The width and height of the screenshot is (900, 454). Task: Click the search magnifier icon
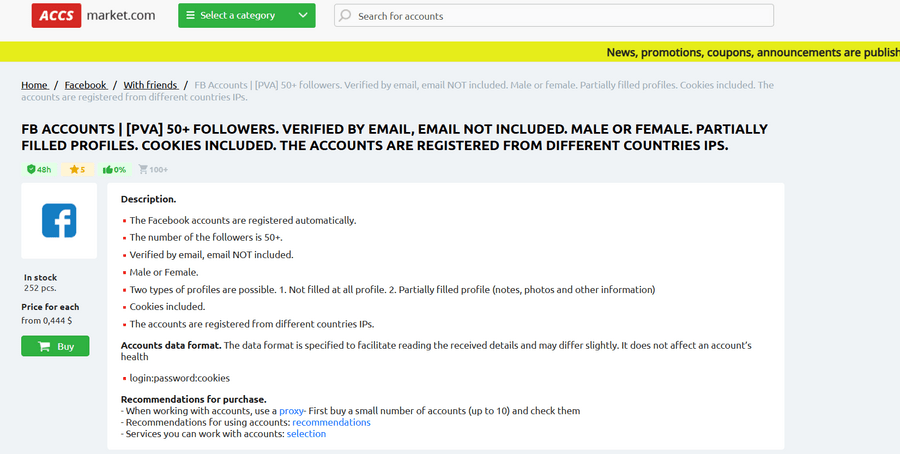[345, 16]
